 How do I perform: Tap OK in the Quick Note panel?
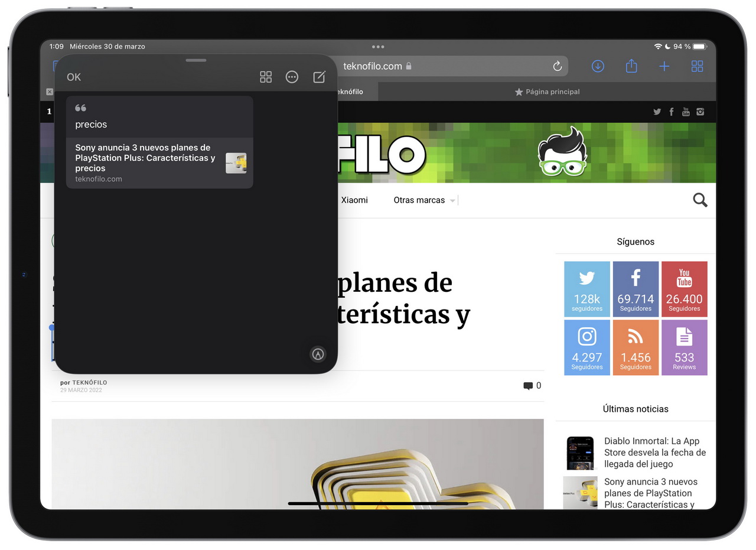tap(74, 77)
